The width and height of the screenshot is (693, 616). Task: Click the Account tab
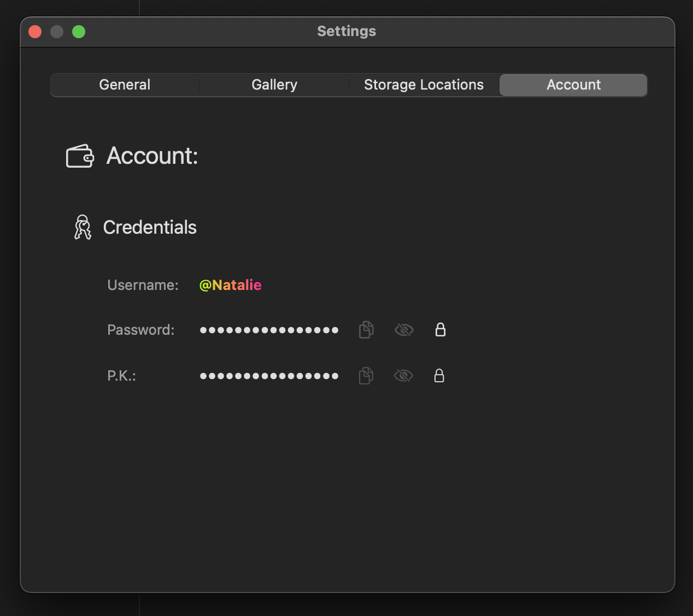(x=573, y=85)
